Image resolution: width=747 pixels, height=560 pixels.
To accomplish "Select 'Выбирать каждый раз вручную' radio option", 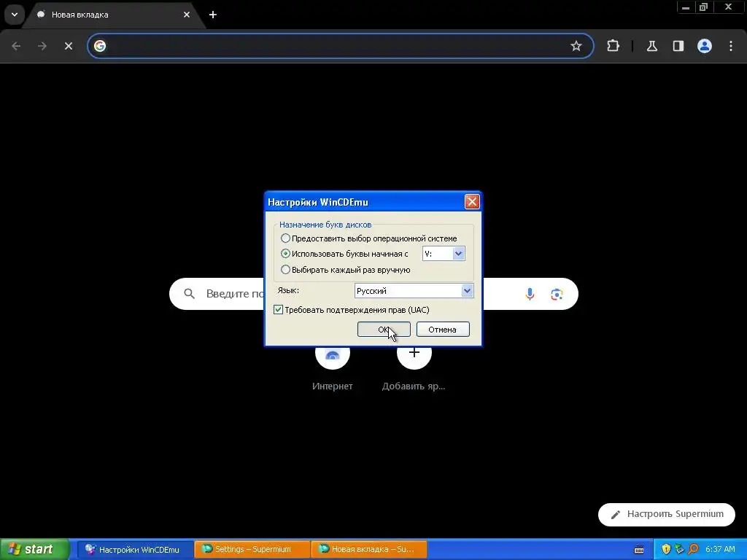I will point(285,270).
